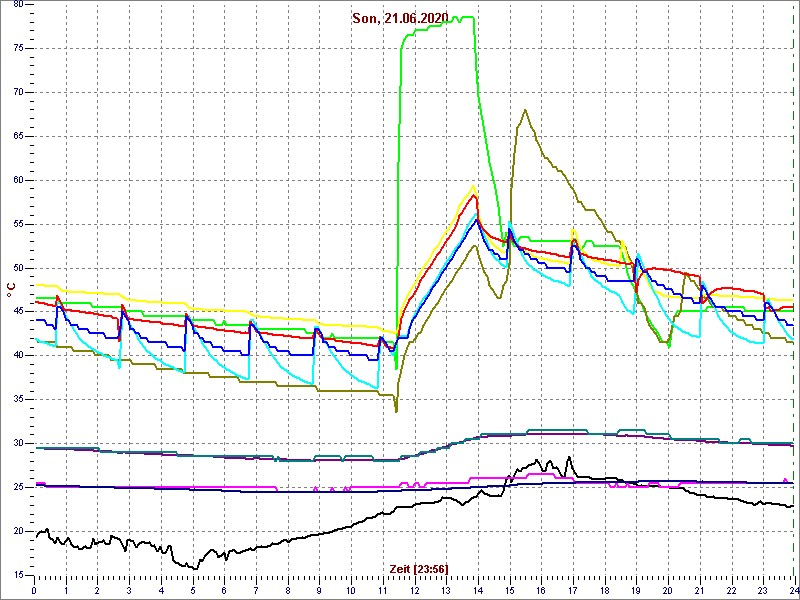Screen dimensions: 800x600
Task: Select the 35 label on the temperature axis
Action: 19,399
